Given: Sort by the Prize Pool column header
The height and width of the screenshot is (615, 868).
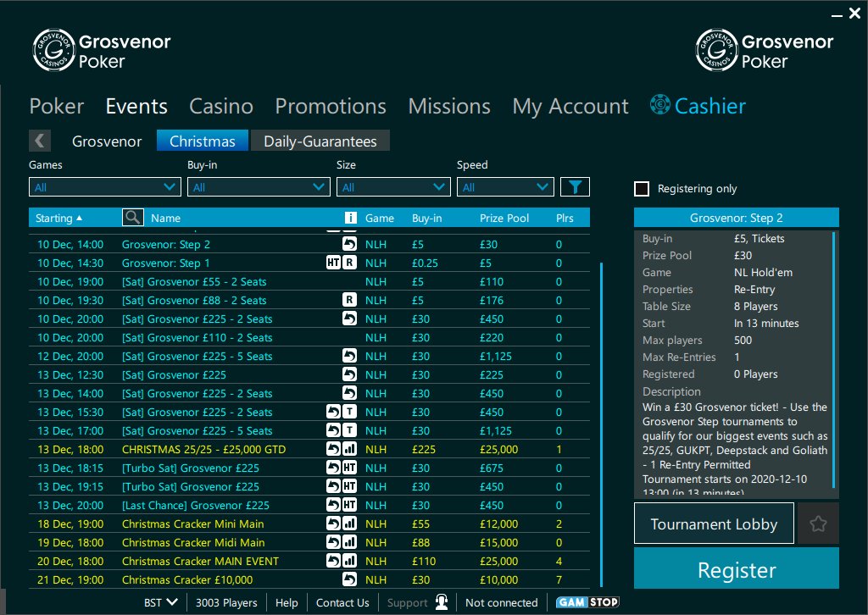Looking at the screenshot, I should (x=504, y=218).
